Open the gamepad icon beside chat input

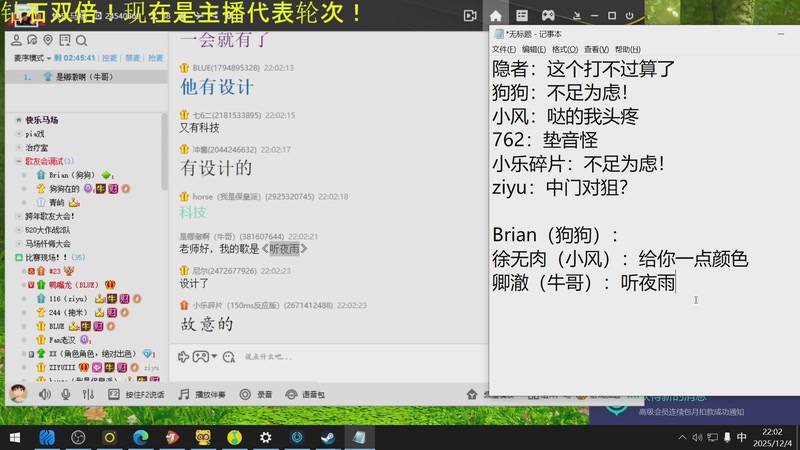tap(201, 356)
